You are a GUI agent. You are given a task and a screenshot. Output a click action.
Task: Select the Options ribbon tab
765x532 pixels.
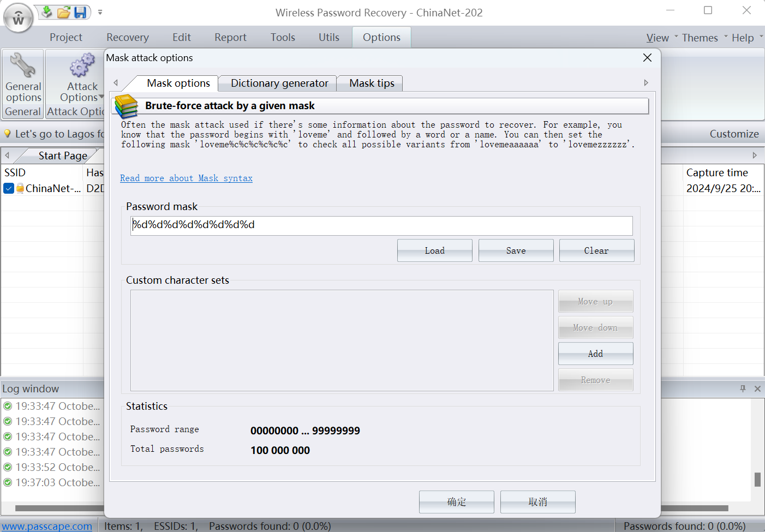[x=381, y=37]
